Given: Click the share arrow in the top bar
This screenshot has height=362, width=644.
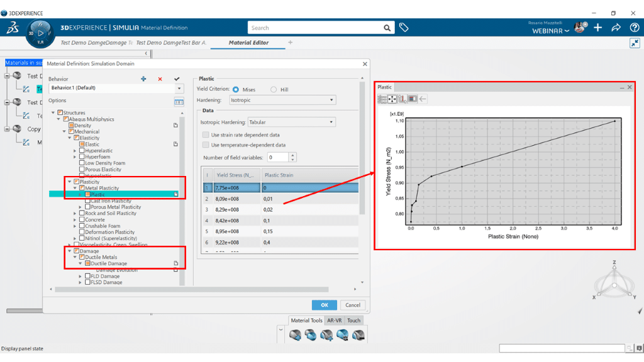Looking at the screenshot, I should pyautogui.click(x=616, y=28).
